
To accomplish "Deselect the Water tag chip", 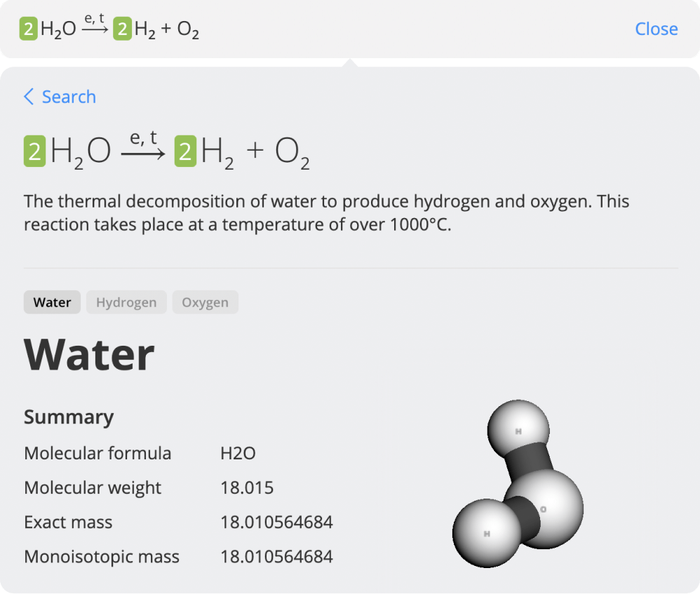I will tap(52, 302).
